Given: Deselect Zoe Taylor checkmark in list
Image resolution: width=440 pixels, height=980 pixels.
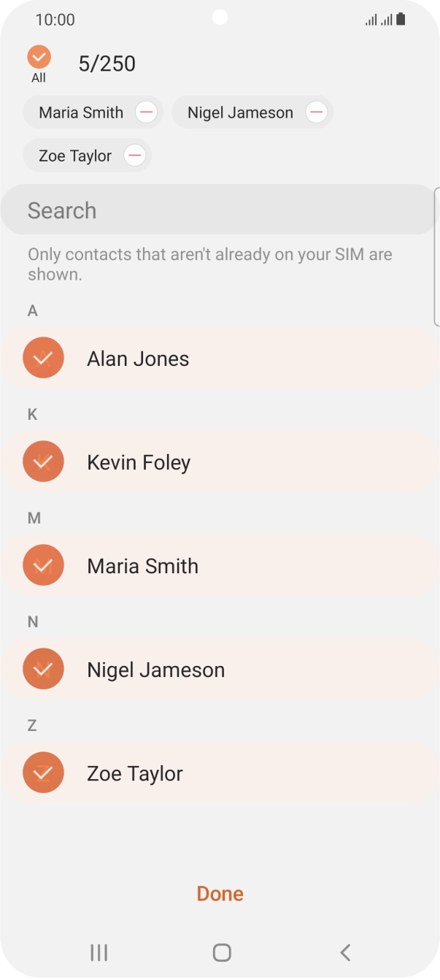Looking at the screenshot, I should (43, 773).
